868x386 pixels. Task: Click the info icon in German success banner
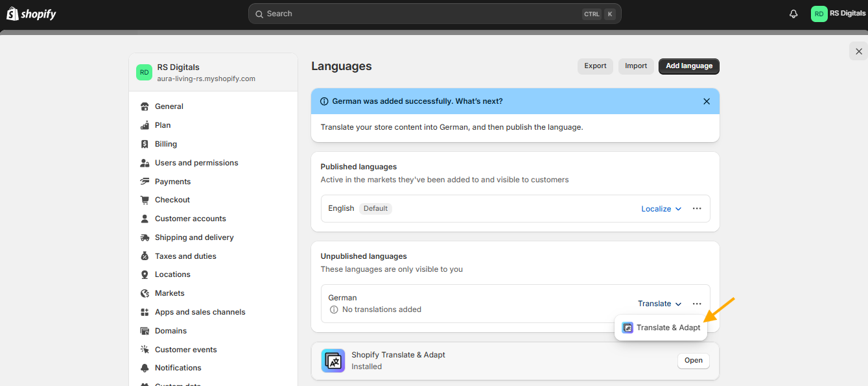(x=324, y=101)
